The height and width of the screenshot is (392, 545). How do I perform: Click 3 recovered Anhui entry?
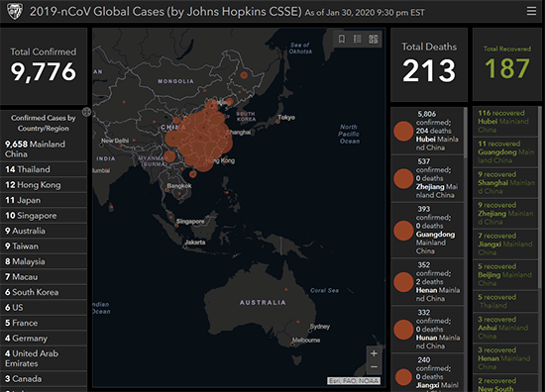(505, 328)
